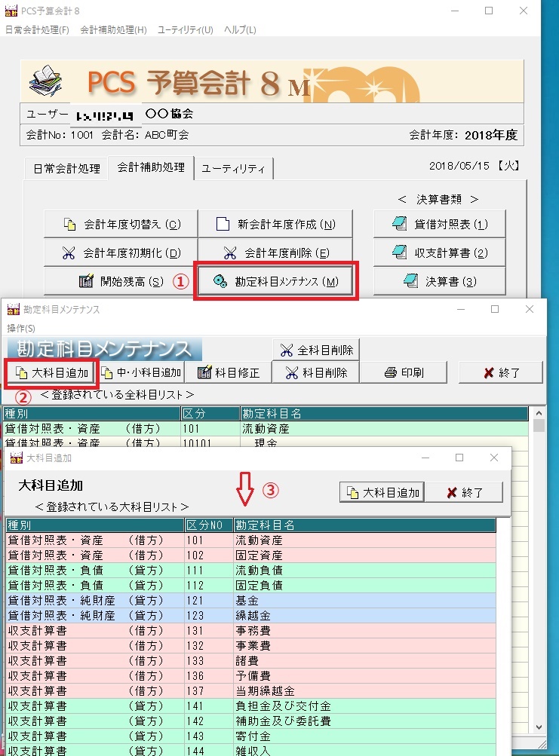Select row 137 当期繰越金
The width and height of the screenshot is (559, 756).
(x=251, y=691)
